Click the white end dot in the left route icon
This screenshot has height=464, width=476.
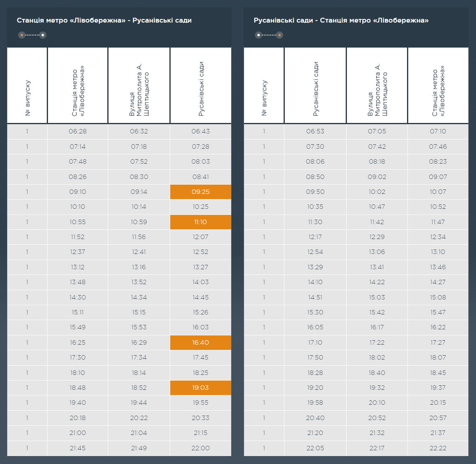pos(43,35)
